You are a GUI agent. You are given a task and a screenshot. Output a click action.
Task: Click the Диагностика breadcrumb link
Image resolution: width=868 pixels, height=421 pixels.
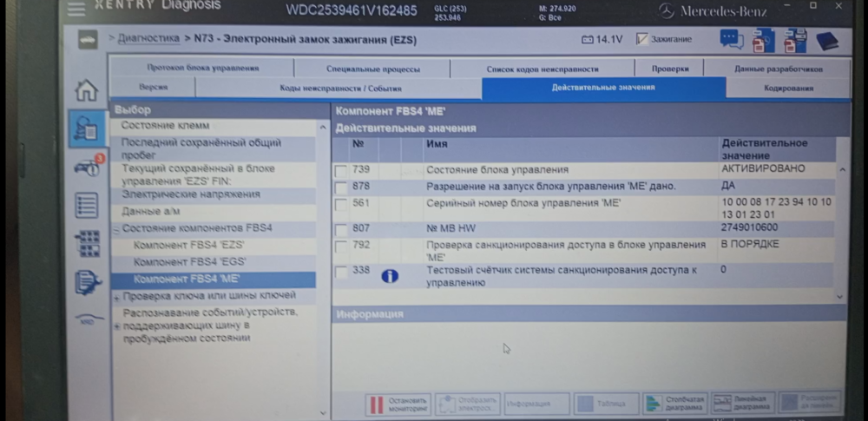[148, 38]
